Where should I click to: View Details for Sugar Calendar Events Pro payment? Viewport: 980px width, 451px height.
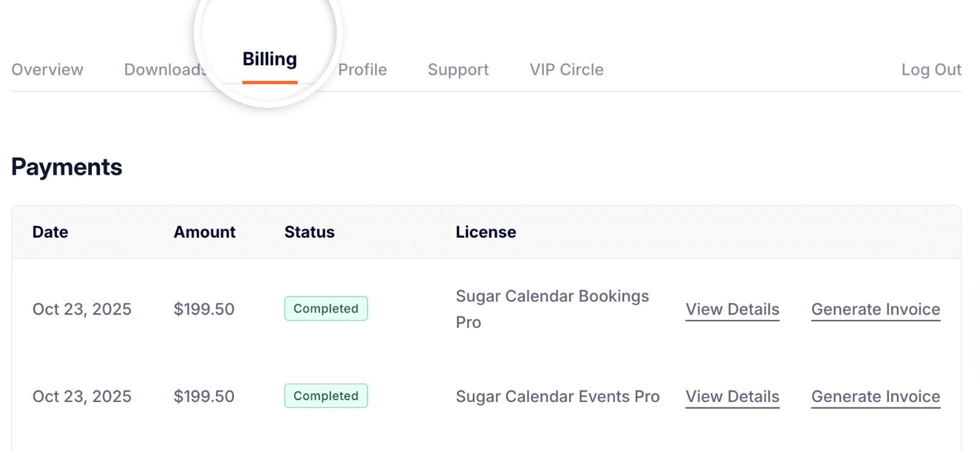(x=732, y=396)
